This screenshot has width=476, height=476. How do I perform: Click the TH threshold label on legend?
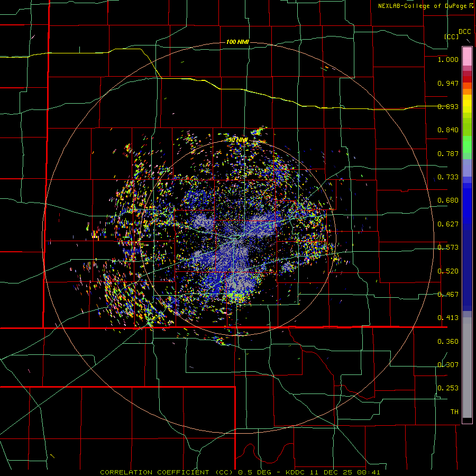tap(454, 412)
